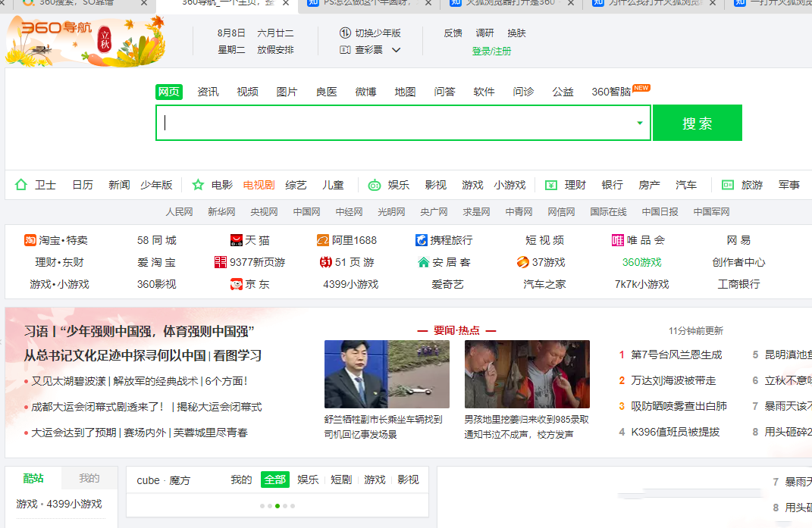
Task: Select the 全部 cube filter tab
Action: tap(275, 480)
